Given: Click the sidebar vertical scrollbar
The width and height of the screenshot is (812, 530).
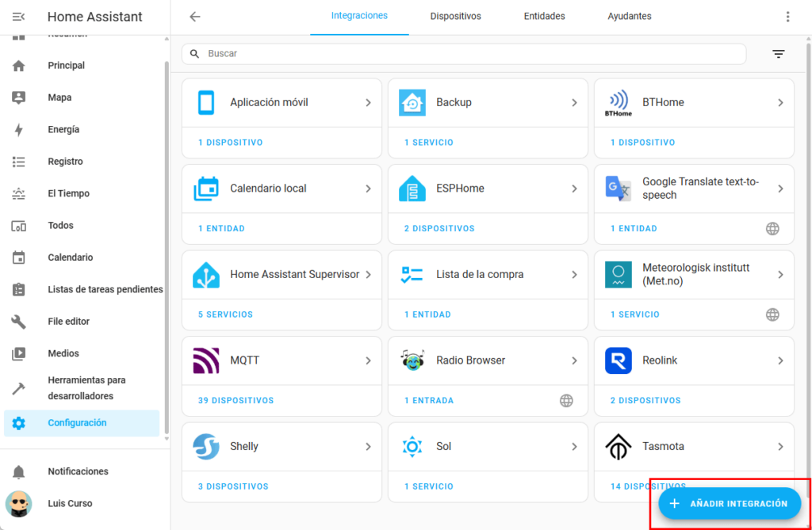Looking at the screenshot, I should pyautogui.click(x=166, y=238).
